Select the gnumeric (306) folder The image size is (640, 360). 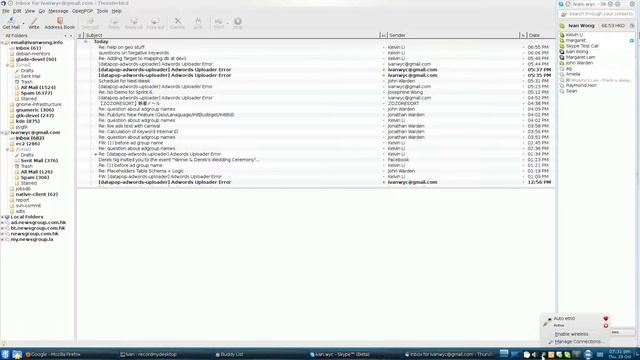[35, 110]
